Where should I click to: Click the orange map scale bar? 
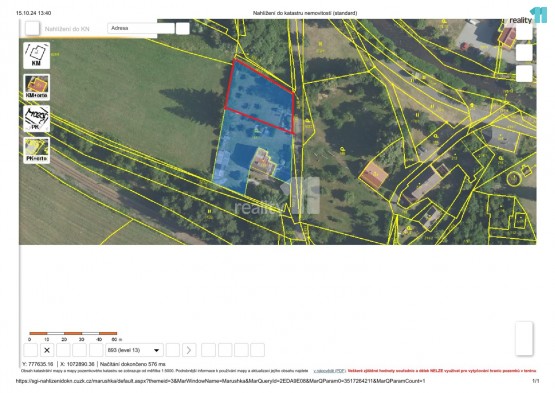[x=73, y=333]
